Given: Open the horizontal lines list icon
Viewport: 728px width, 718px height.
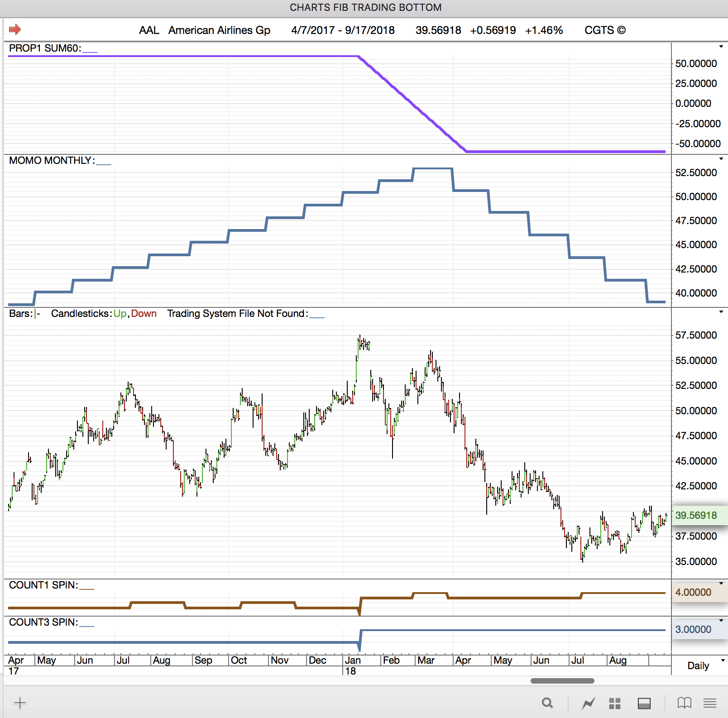Looking at the screenshot, I should click(x=709, y=703).
